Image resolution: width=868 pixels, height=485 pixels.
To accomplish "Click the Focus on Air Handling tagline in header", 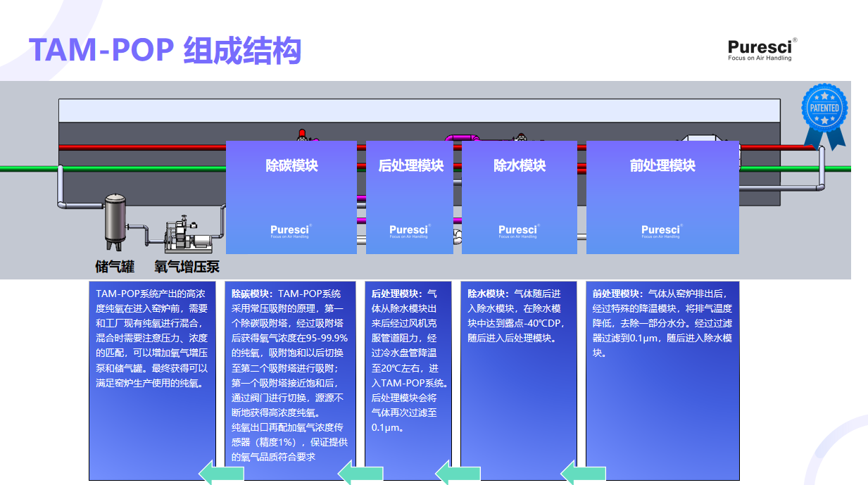I will [x=760, y=58].
